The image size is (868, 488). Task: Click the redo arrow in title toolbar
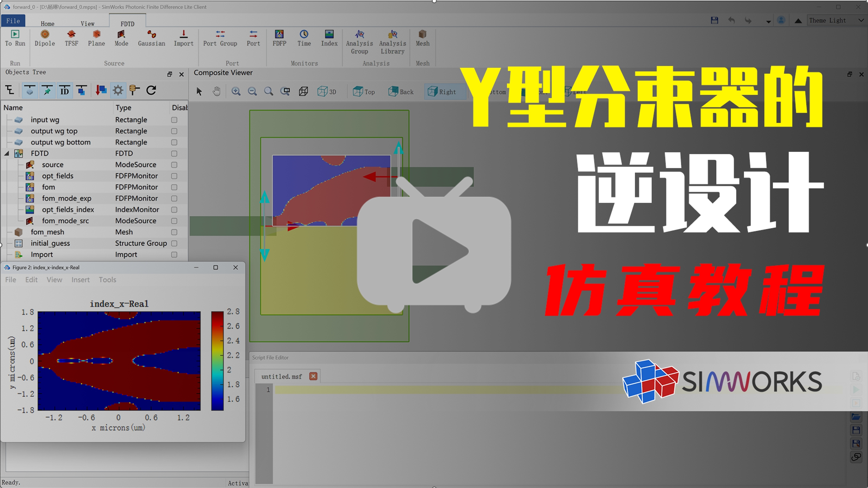pyautogui.click(x=748, y=20)
